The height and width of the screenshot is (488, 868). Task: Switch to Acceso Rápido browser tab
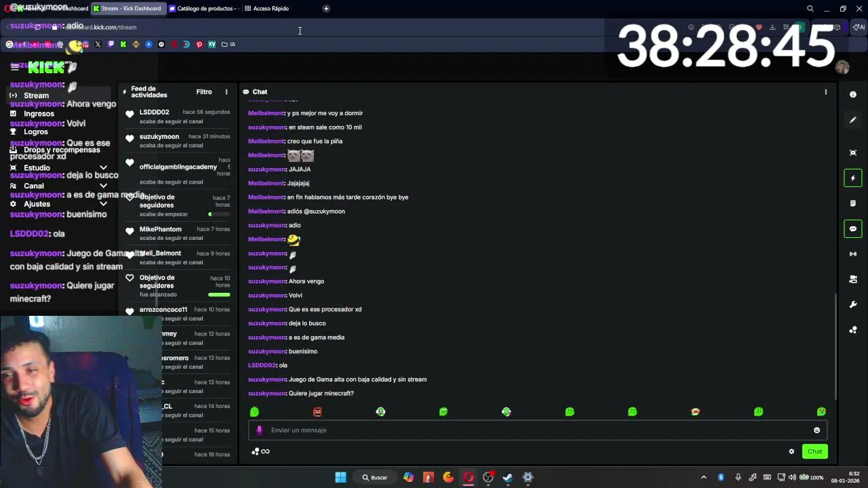point(267,8)
